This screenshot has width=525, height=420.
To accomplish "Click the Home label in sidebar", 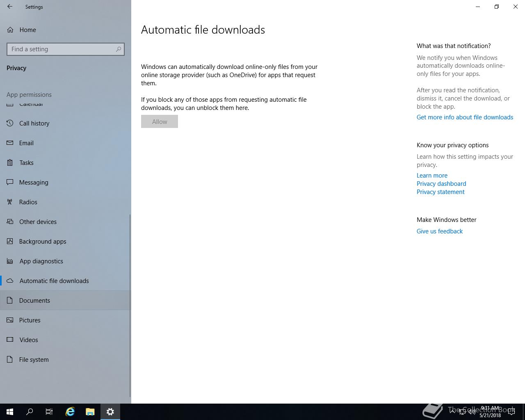I will click(x=27, y=30).
